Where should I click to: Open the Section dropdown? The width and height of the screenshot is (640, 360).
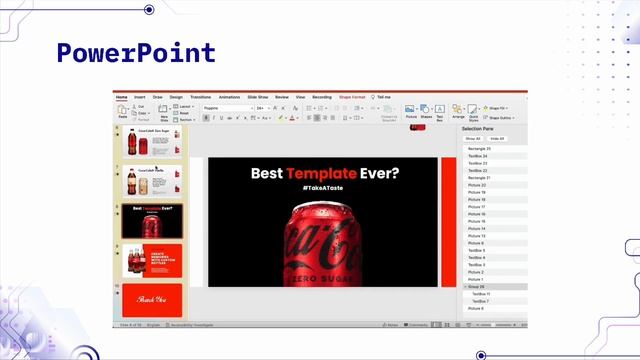click(184, 120)
